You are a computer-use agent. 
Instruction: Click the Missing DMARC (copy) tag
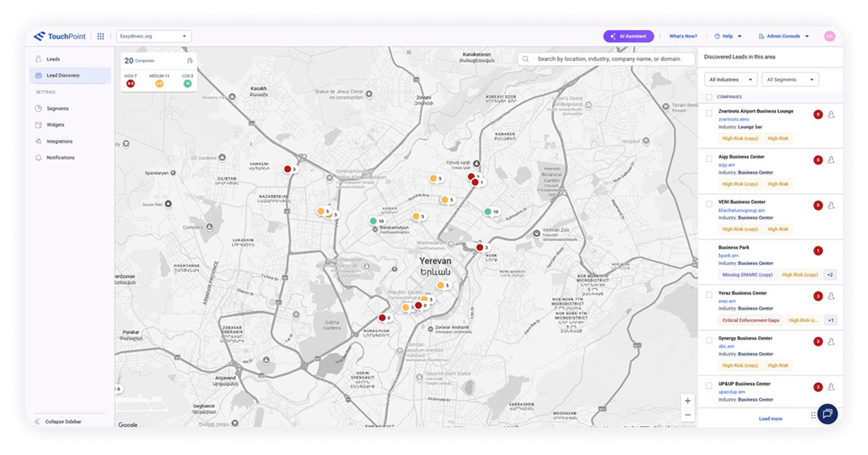pyautogui.click(x=748, y=275)
